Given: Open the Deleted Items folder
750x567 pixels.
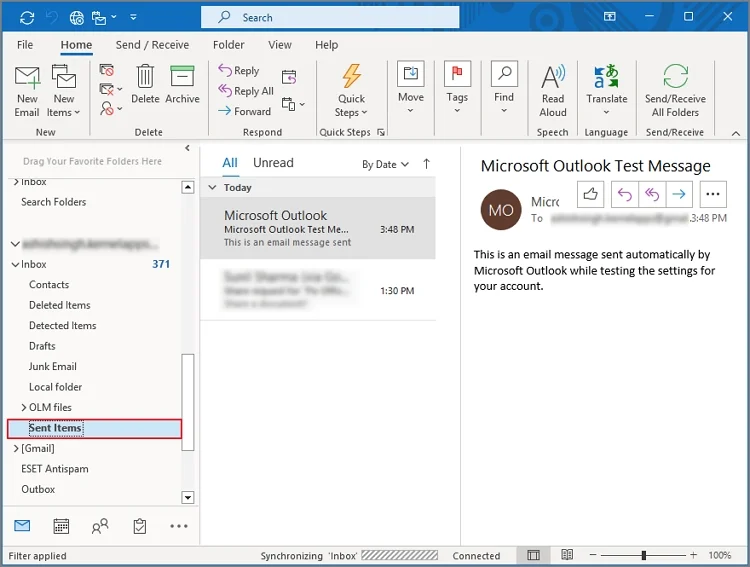Looking at the screenshot, I should (59, 305).
